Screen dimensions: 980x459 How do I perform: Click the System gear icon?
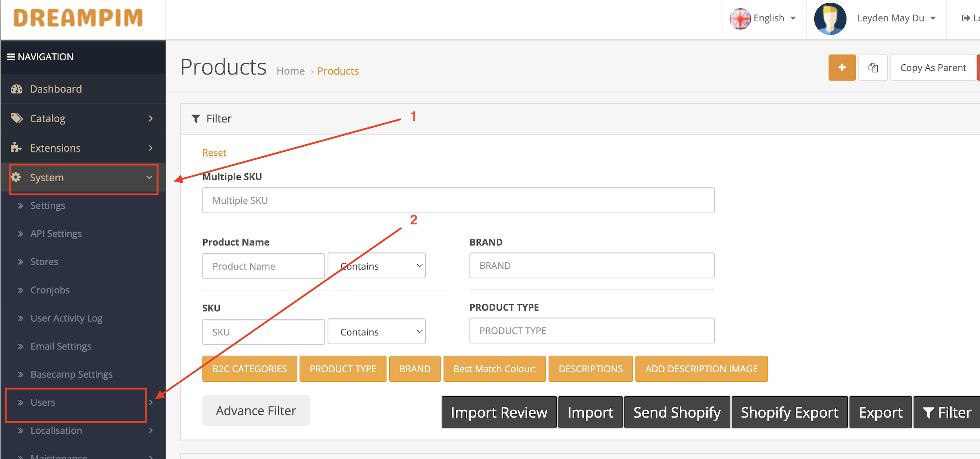(16, 177)
